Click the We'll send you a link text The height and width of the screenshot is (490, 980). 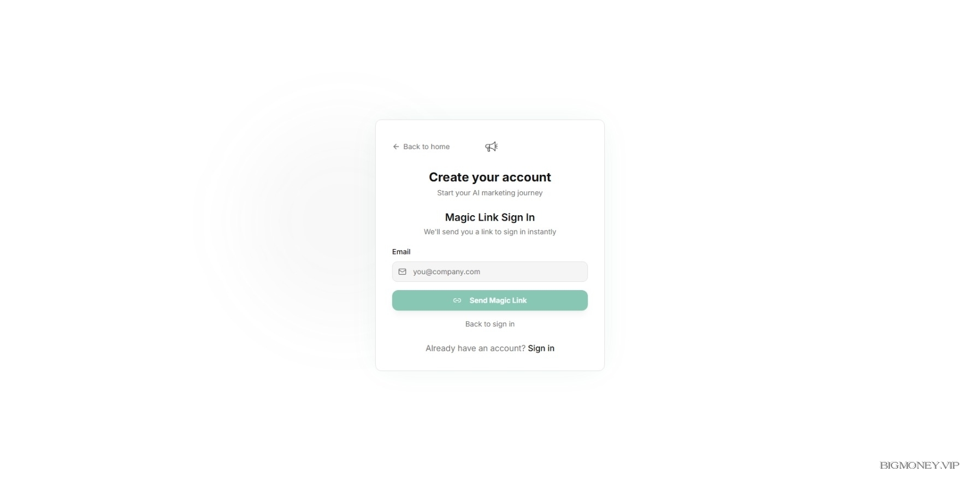[x=490, y=232]
